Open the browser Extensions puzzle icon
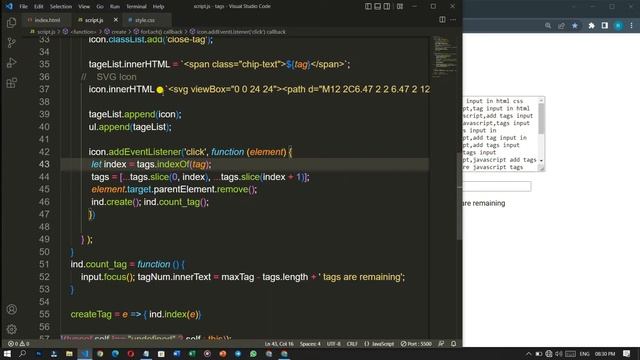640x360 pixels. (591, 26)
